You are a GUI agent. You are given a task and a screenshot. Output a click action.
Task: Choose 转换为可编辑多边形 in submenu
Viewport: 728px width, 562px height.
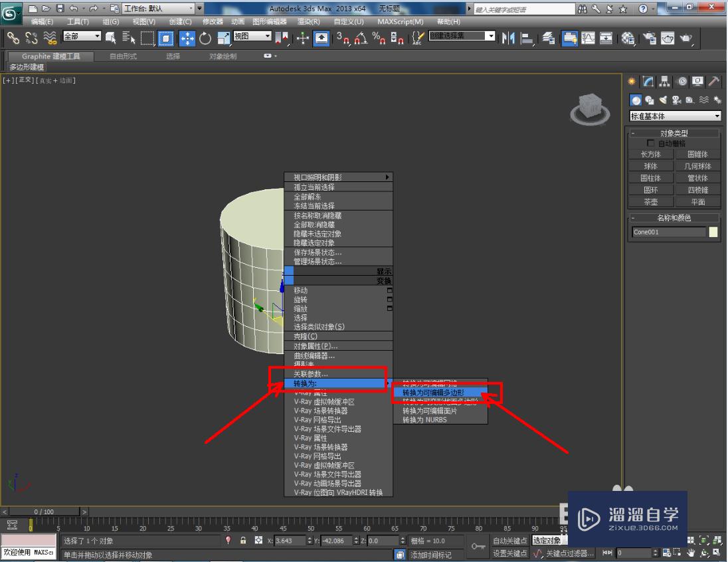click(440, 393)
